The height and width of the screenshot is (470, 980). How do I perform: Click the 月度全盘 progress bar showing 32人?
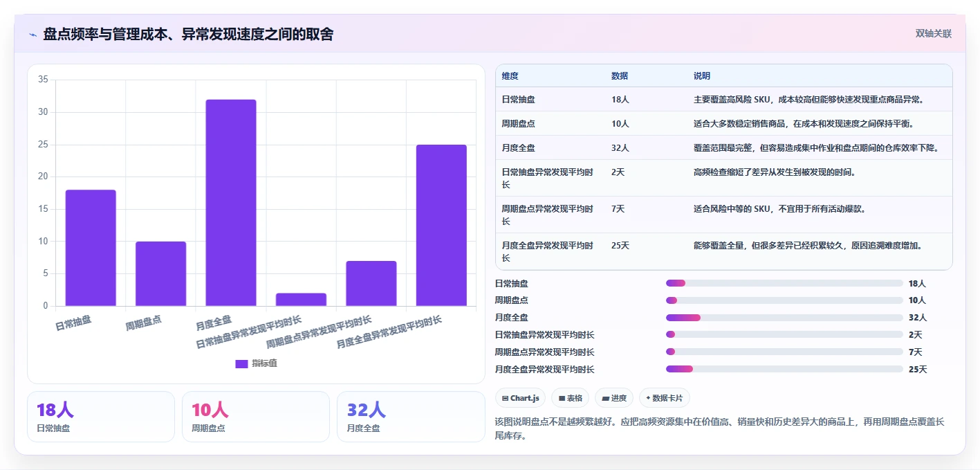click(x=784, y=318)
